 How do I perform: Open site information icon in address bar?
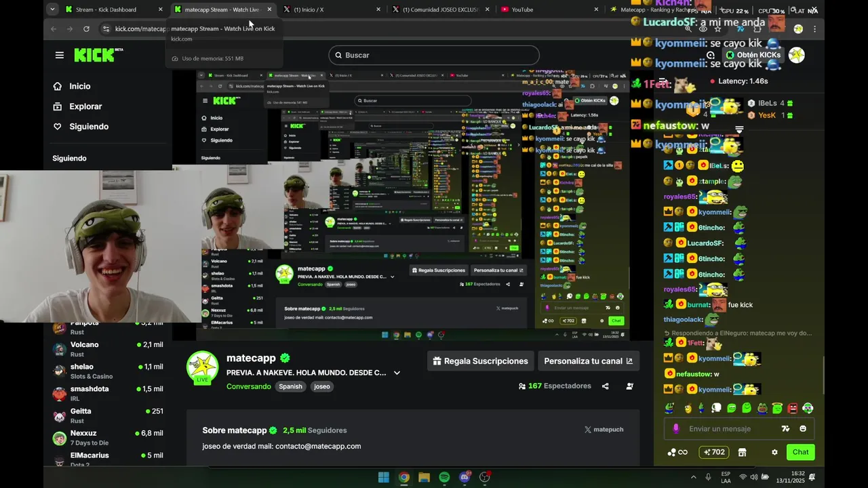105,28
